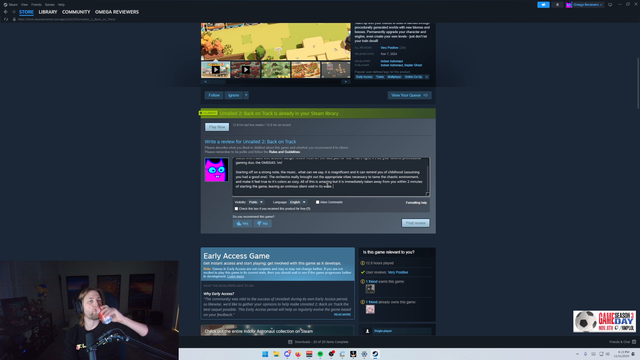This screenshot has width=640, height=360.
Task: Select the orange autumn screenshot thumbnail
Action: (x=306, y=70)
